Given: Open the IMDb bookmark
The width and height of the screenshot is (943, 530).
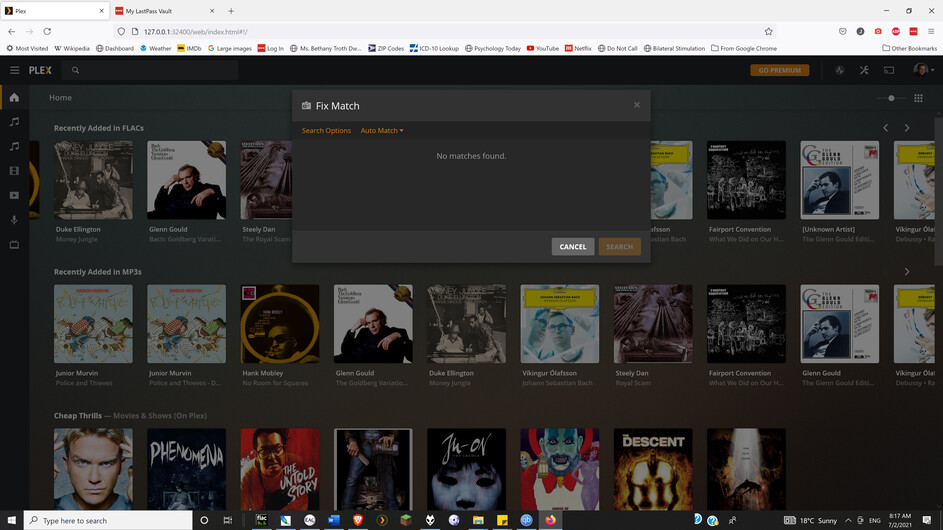Looking at the screenshot, I should point(189,48).
